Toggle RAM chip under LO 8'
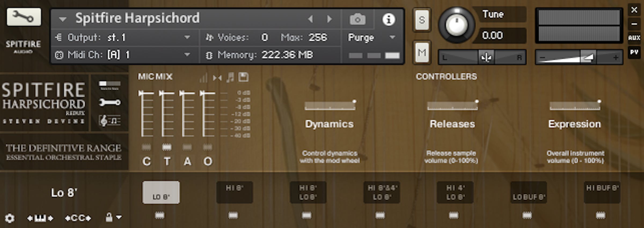The width and height of the screenshot is (644, 228). tap(160, 215)
